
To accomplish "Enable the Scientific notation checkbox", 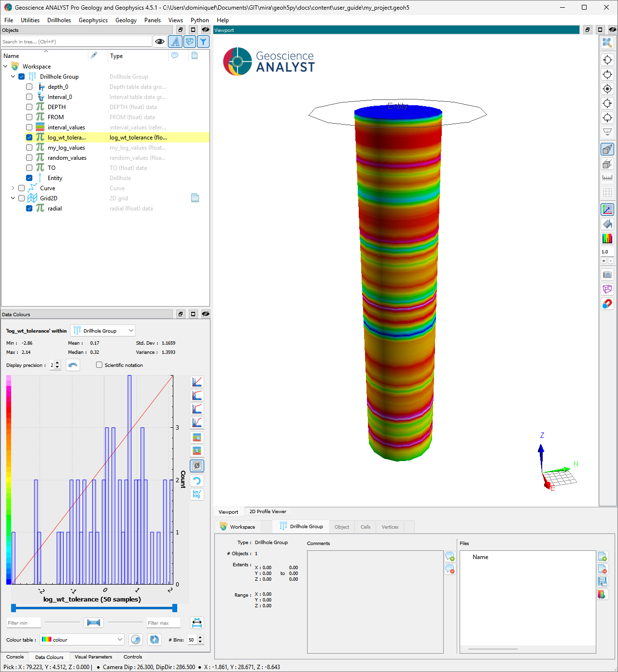I will (99, 365).
